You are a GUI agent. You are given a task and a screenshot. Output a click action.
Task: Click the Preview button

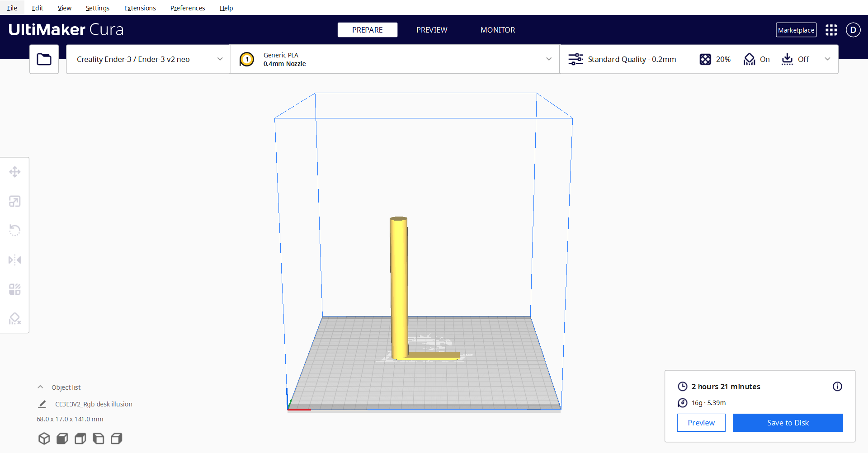click(701, 423)
